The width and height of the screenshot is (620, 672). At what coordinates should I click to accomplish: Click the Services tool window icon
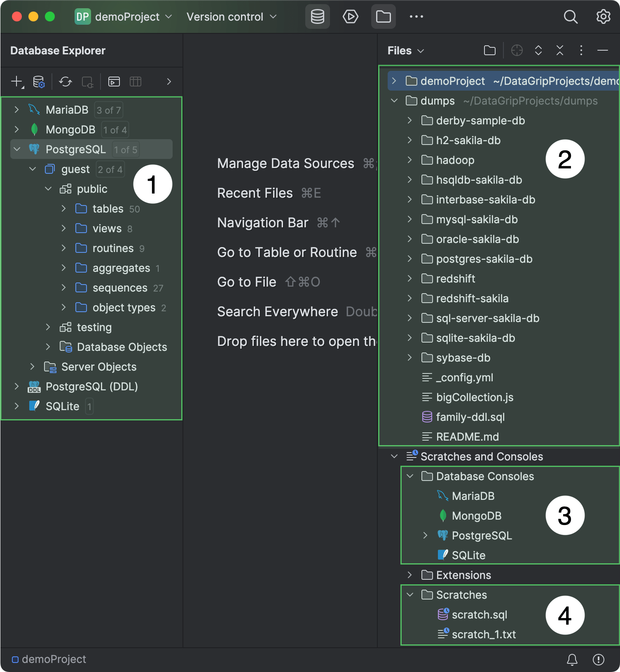(350, 17)
